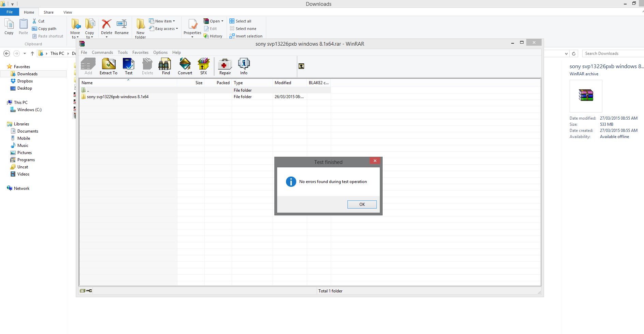This screenshot has height=334, width=644.
Task: Open the Quick Access Toolbar customize dropdown
Action: (x=12, y=4)
